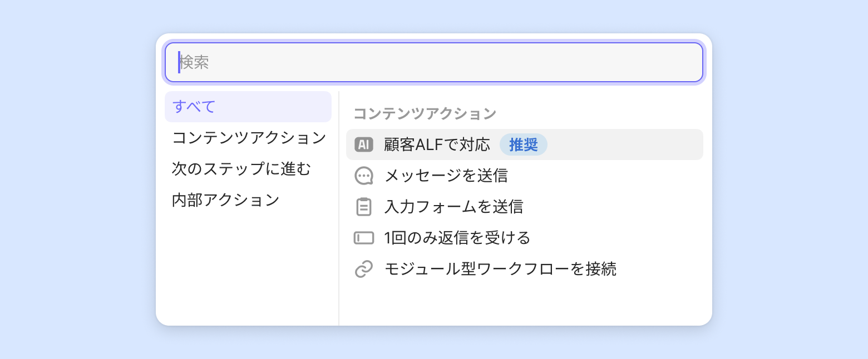Image resolution: width=868 pixels, height=359 pixels.
Task: Switch to コンテンツアクション in the left sidebar
Action: click(x=249, y=138)
